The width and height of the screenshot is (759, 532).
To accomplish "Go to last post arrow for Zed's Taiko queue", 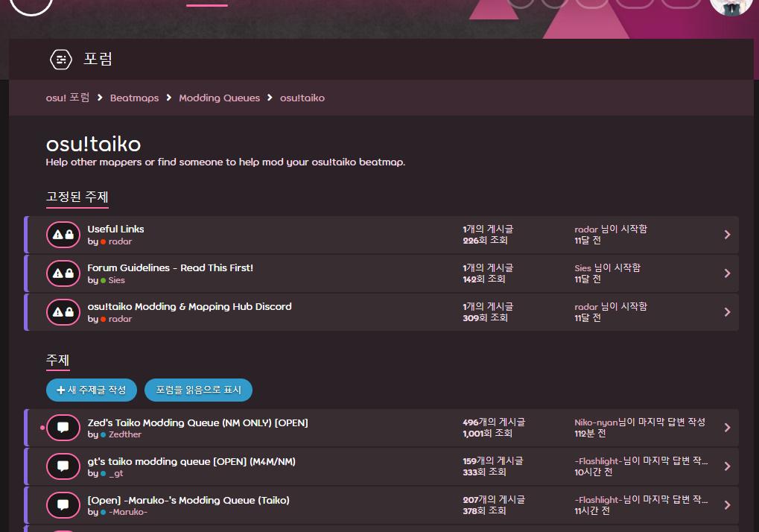I will tap(727, 428).
